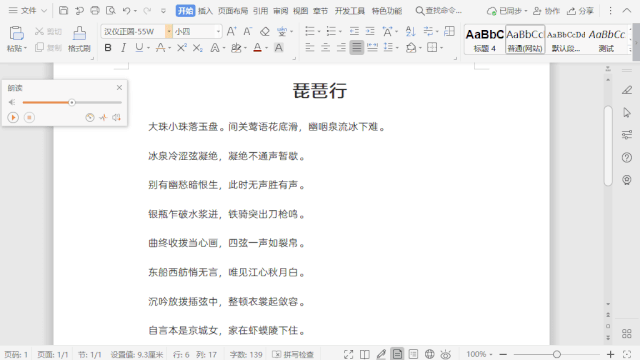
Task: Switch to the 插入 ribbon tab
Action: pyautogui.click(x=205, y=11)
